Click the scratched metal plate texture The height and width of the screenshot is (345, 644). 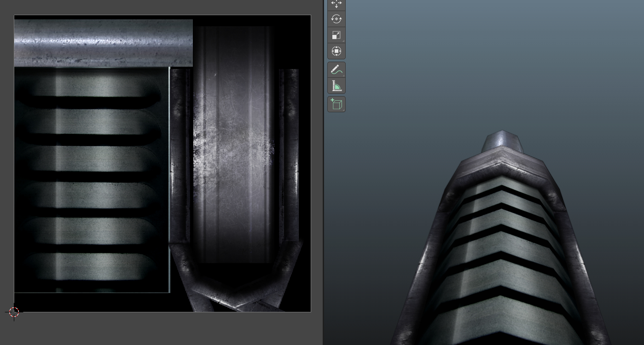[234, 143]
